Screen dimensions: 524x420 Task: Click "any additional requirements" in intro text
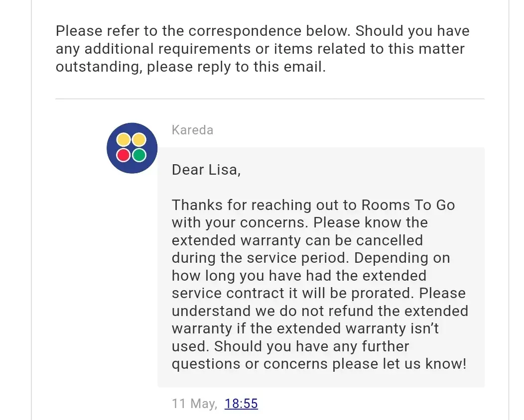pos(153,49)
